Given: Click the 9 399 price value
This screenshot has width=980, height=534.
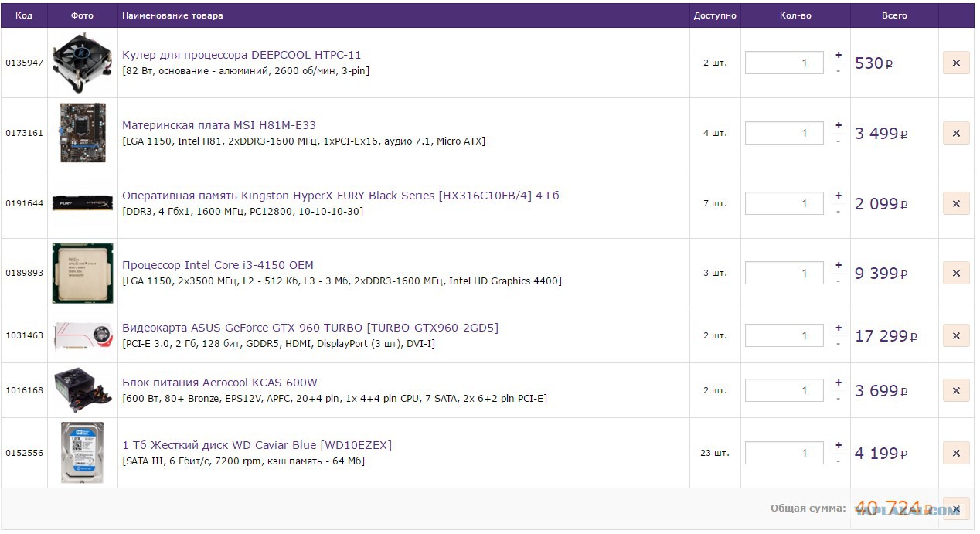Looking at the screenshot, I should pyautogui.click(x=881, y=273).
